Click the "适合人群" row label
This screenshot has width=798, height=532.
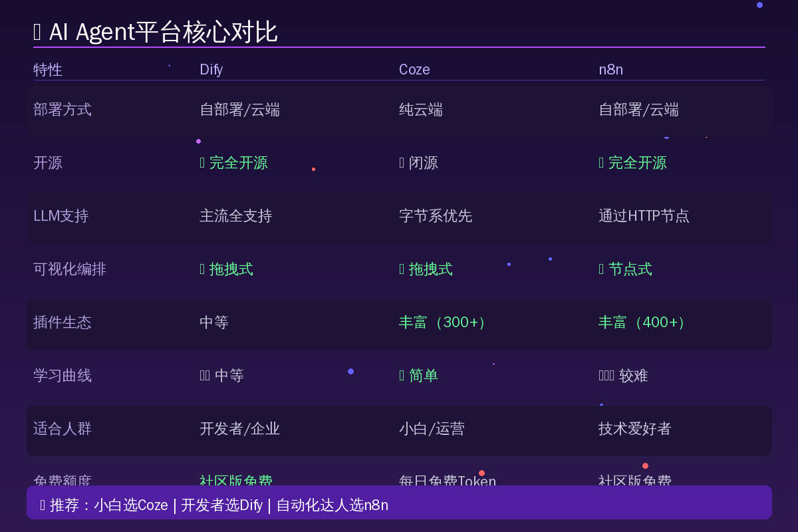tap(63, 428)
